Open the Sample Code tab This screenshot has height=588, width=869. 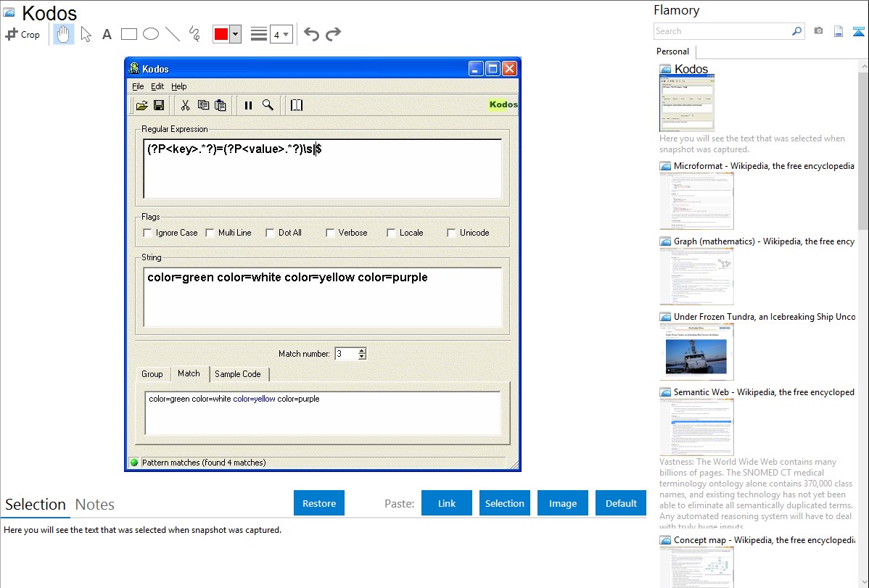[237, 374]
